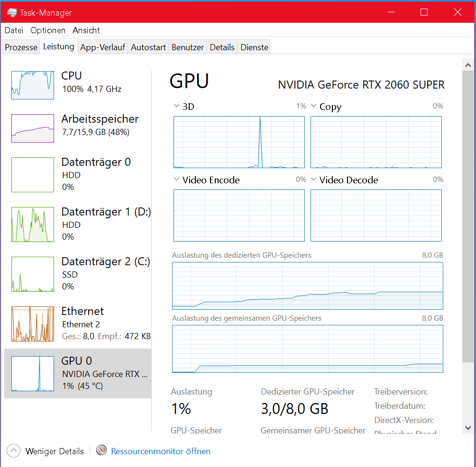Open Ressourcenmonitor öffnen link

coord(161,451)
